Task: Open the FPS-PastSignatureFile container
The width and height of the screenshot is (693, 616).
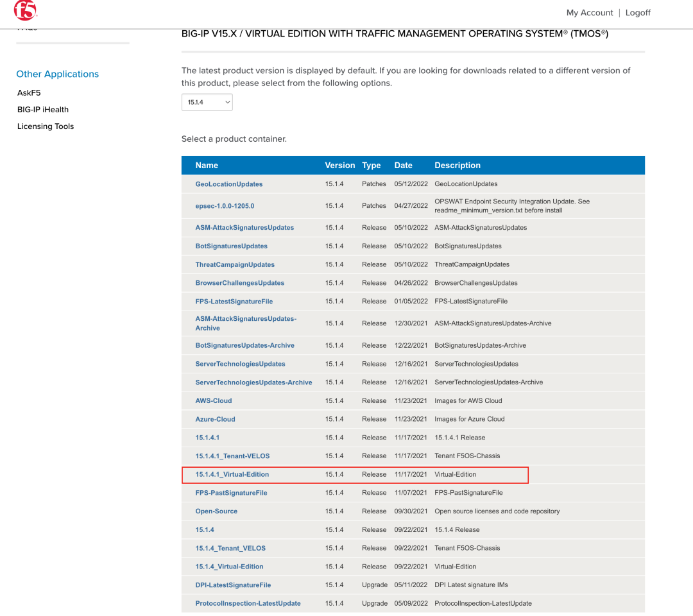Action: pos(231,493)
